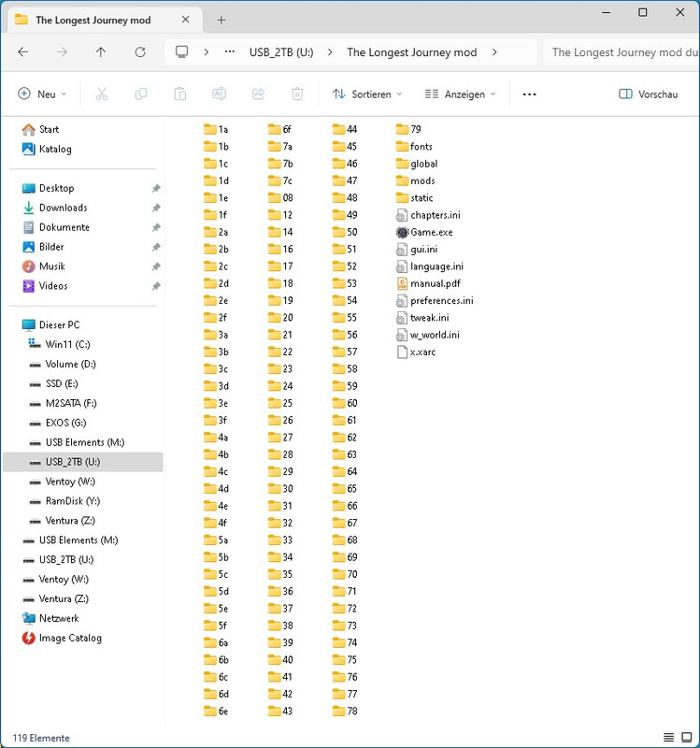This screenshot has width=700, height=748.
Task: Open SSD (E:) drive
Action: [x=54, y=383]
